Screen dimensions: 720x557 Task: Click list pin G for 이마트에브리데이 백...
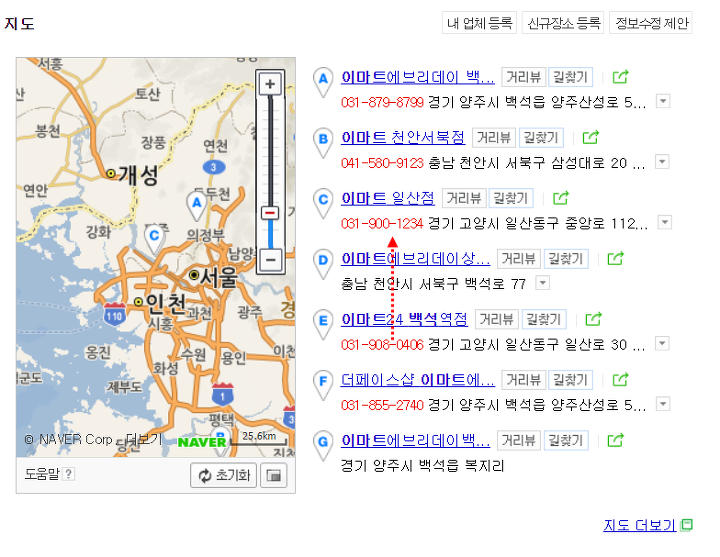click(x=323, y=445)
